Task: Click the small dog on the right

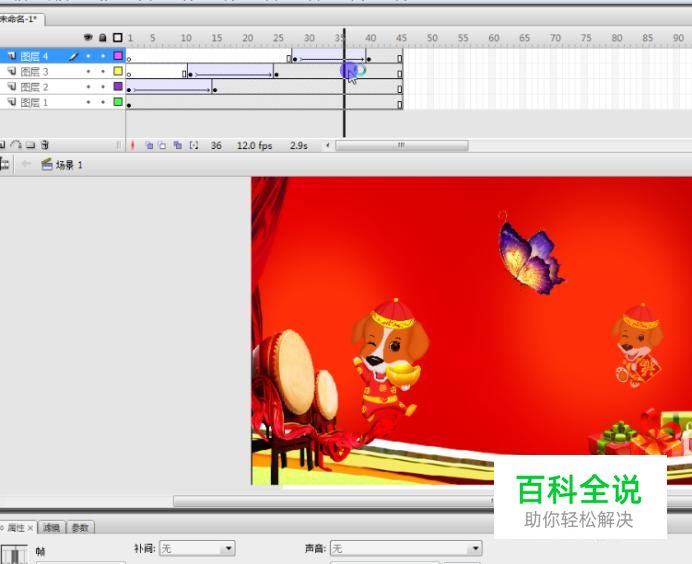Action: [637, 346]
